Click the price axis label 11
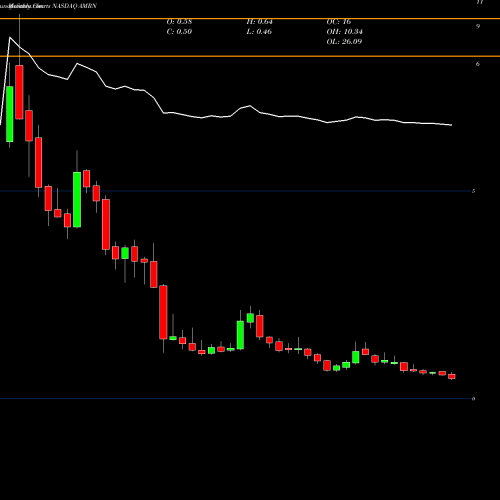Viewport: 500px width, 500px height. [x=480, y=2]
